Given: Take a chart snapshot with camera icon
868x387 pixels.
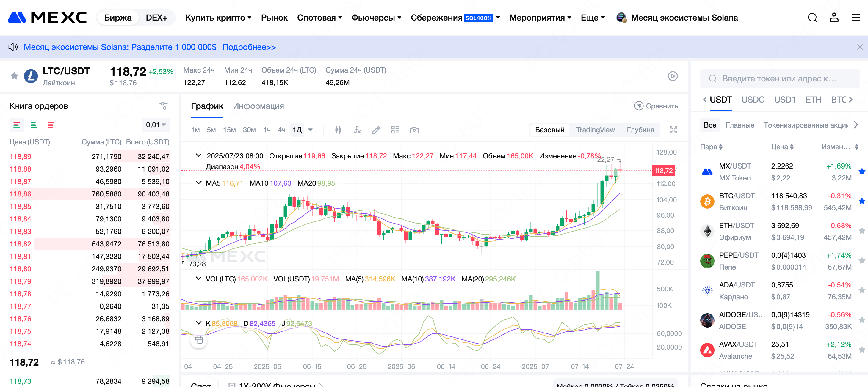Looking at the screenshot, I should tap(414, 130).
